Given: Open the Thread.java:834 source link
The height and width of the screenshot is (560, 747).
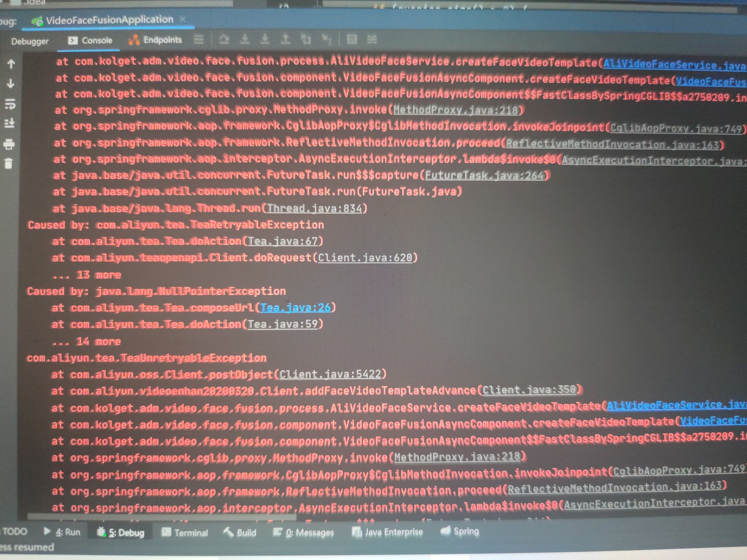Looking at the screenshot, I should coord(314,208).
